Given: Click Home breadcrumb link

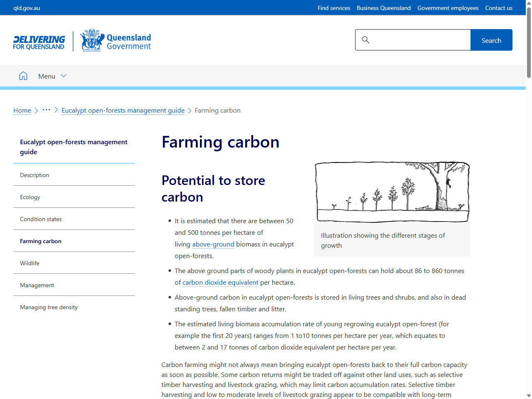Looking at the screenshot, I should click(x=22, y=111).
